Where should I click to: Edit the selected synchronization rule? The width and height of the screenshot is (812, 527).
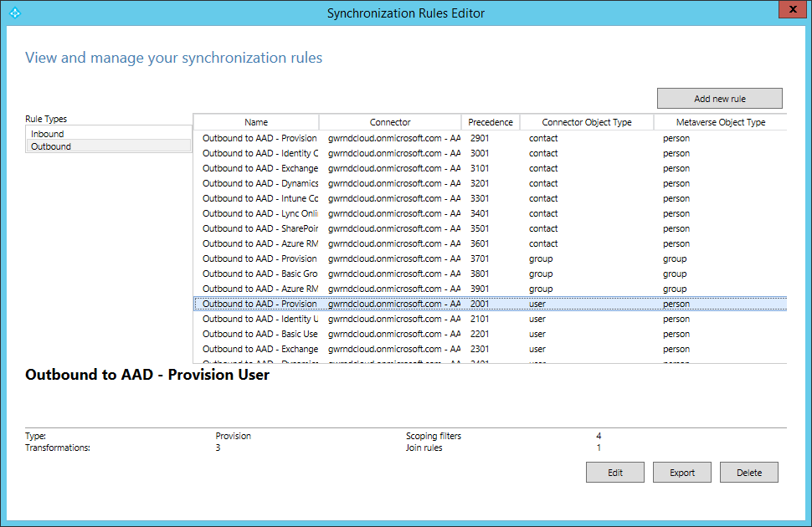coord(615,473)
